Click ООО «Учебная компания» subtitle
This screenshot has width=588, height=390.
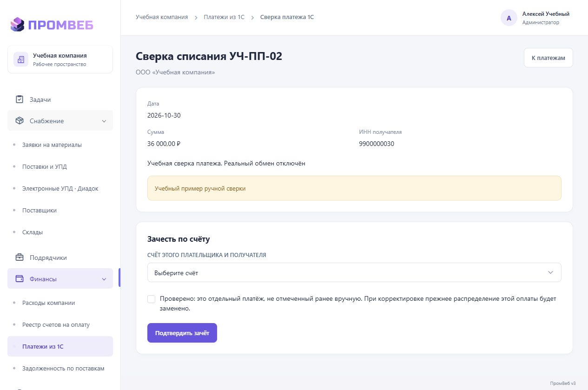tap(175, 73)
